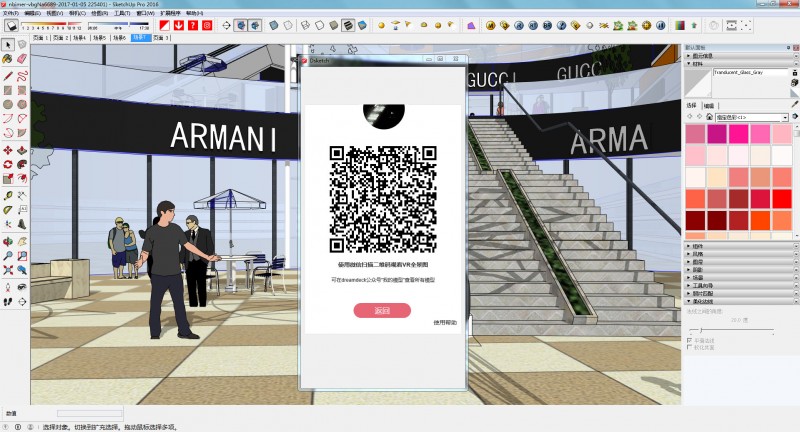Apply Shaded With Textures style

348,25
